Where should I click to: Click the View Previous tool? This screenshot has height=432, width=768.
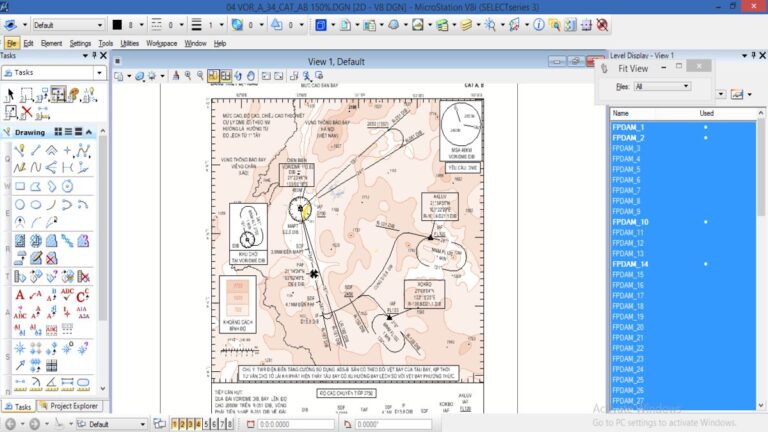(x=266, y=75)
